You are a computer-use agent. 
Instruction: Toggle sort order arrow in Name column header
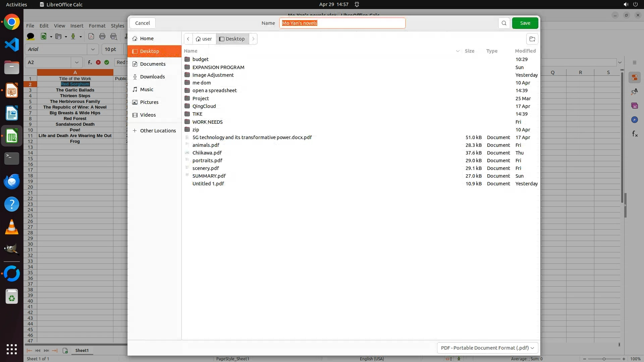(458, 51)
